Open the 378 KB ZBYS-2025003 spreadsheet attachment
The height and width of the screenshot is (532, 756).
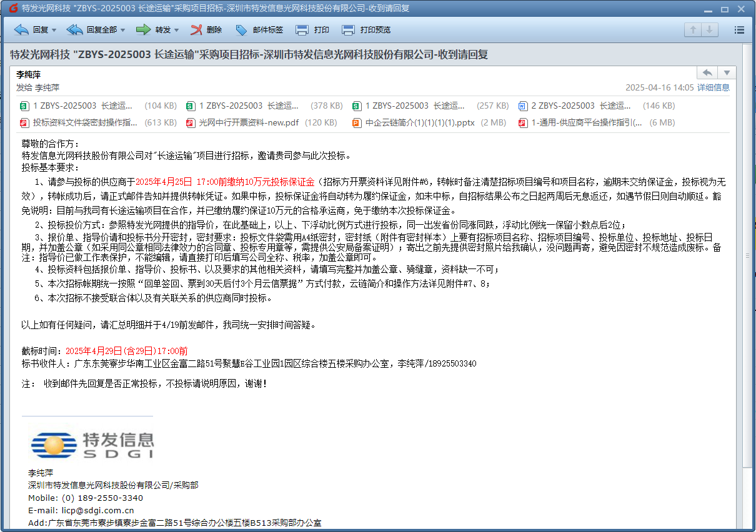[x=264, y=106]
